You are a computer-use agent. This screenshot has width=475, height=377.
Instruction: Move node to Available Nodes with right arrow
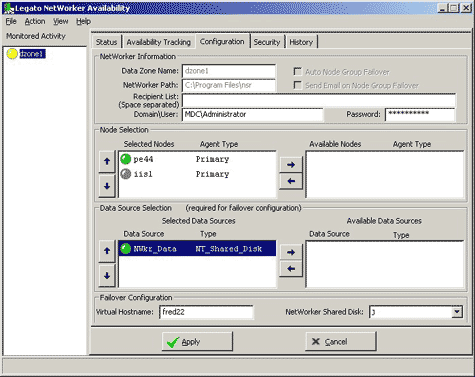[291, 165]
